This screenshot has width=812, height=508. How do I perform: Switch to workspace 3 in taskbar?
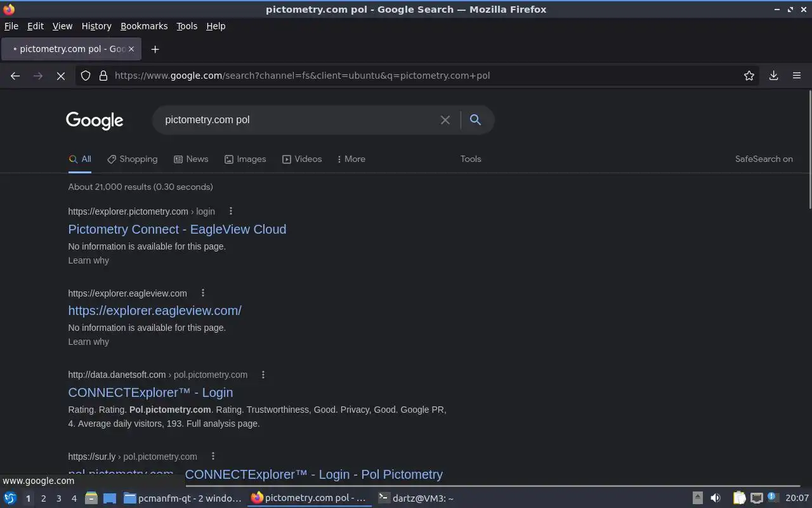click(x=58, y=498)
